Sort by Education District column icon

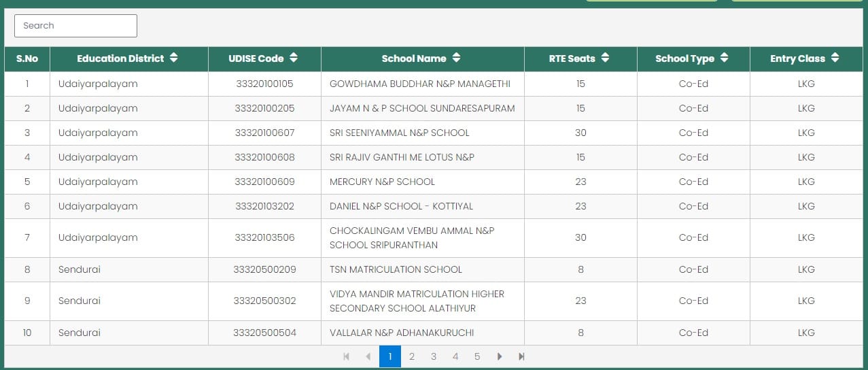point(174,58)
